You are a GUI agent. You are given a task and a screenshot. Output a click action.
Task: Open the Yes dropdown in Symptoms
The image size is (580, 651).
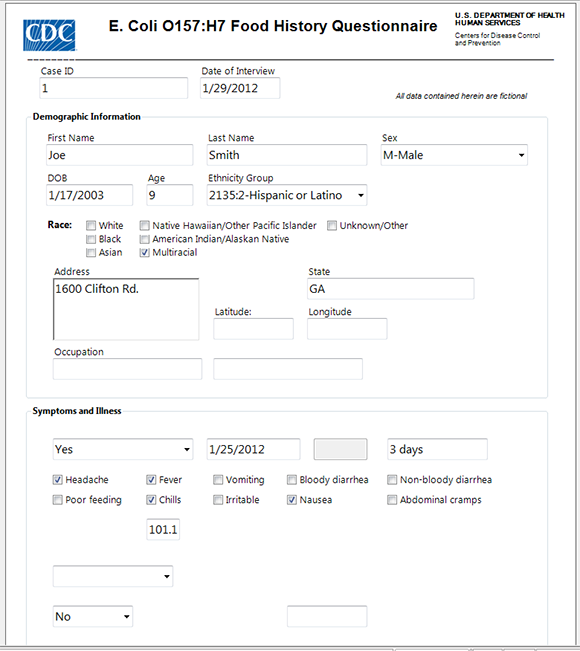pos(123,449)
